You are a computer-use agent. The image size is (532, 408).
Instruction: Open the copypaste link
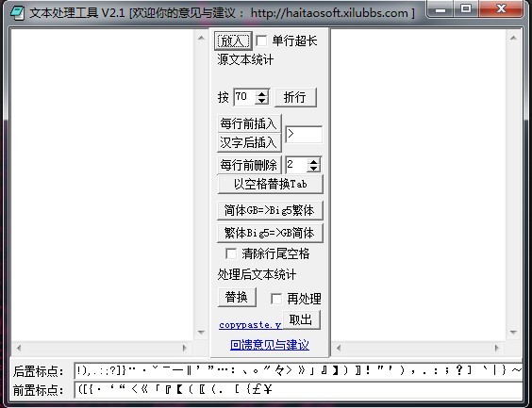[250, 325]
